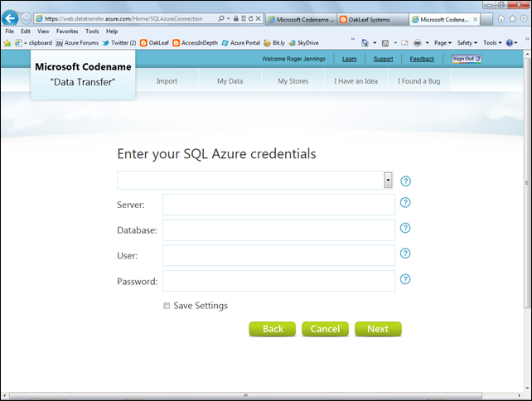Click the Print icon in command bar
Image resolution: width=532 pixels, height=401 pixels.
point(418,42)
